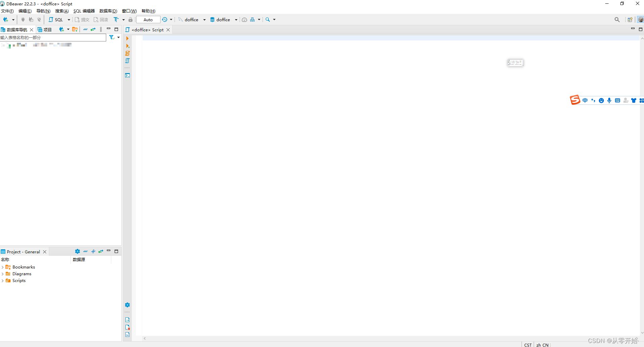Open the SQL button dropdown arrow
The image size is (644, 347).
click(69, 20)
